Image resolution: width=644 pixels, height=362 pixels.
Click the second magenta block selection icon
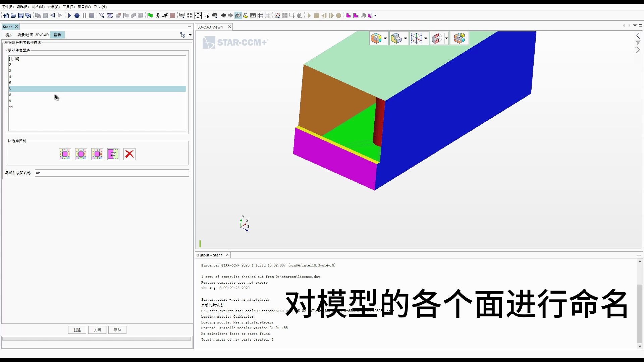pos(356,15)
